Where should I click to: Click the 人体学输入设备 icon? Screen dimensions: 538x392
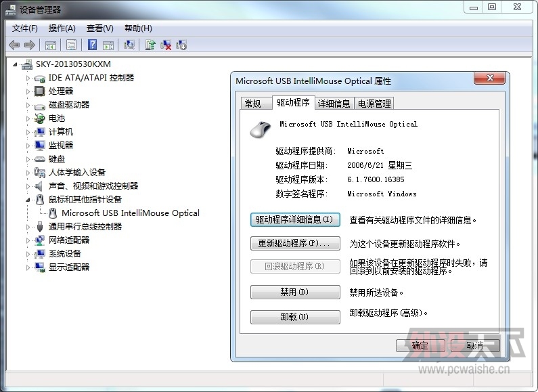pyautogui.click(x=39, y=173)
